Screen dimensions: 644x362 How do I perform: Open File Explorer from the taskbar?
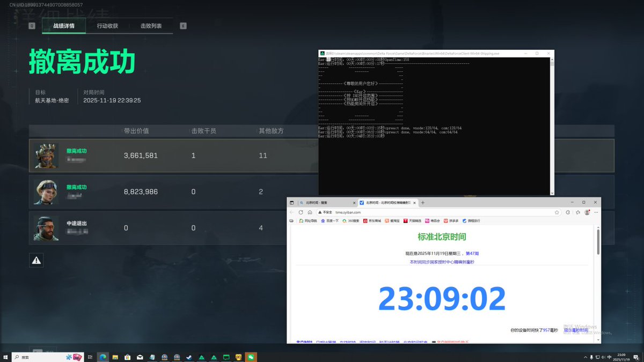(115, 357)
